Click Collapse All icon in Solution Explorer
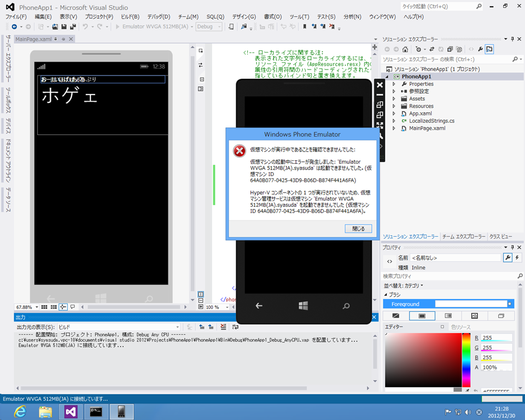The width and height of the screenshot is (525, 420). coord(450,49)
